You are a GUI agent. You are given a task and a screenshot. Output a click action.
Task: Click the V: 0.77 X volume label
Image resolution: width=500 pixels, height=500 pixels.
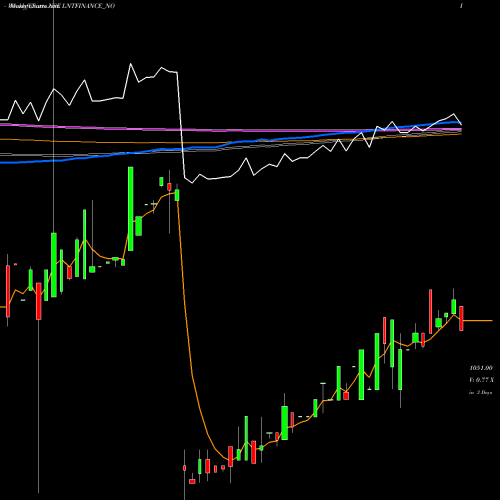[x=481, y=380]
